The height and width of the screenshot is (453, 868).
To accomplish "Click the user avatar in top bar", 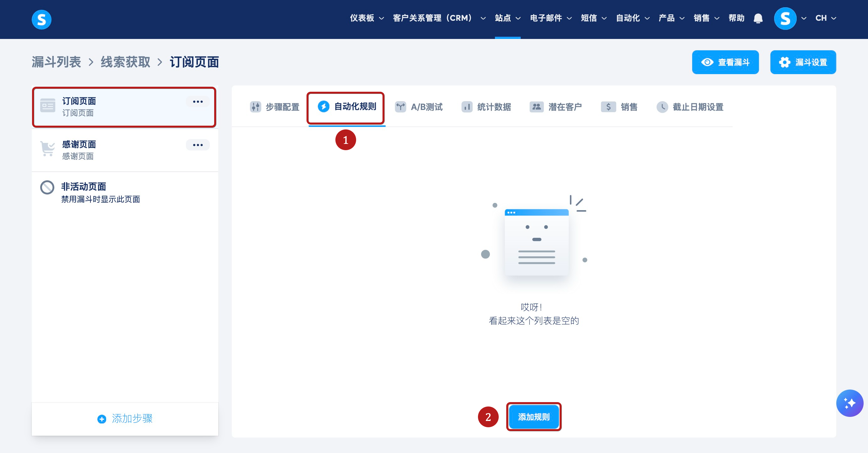I will point(785,18).
